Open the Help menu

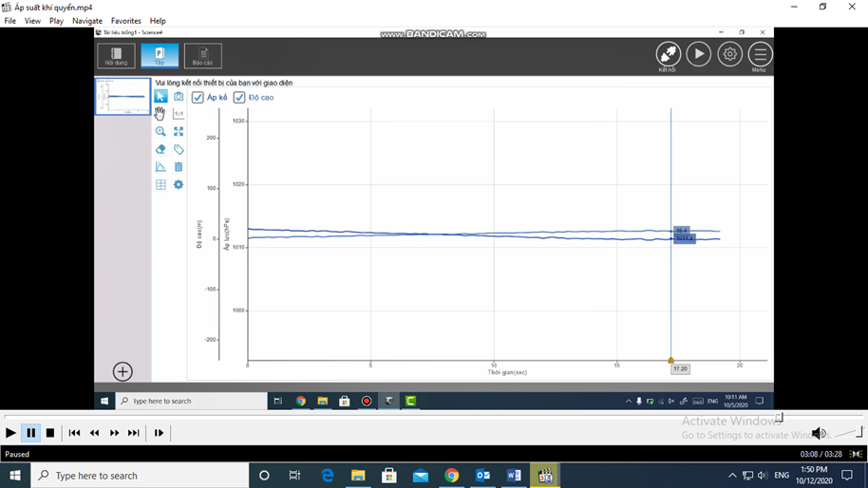[x=158, y=21]
